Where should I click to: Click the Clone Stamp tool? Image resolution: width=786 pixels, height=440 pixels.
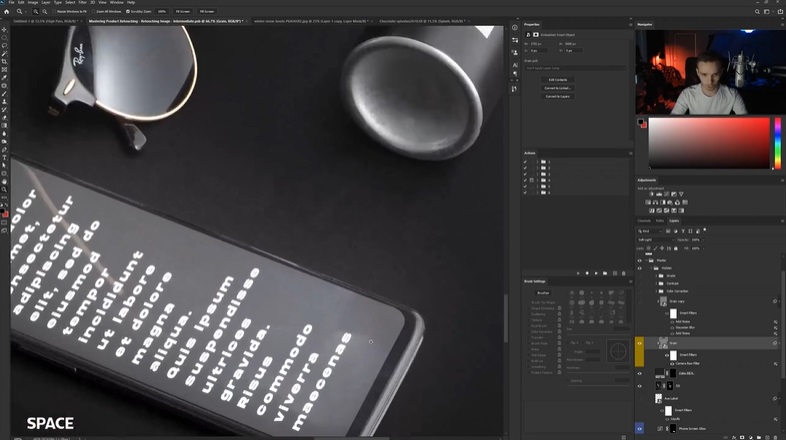tap(4, 102)
